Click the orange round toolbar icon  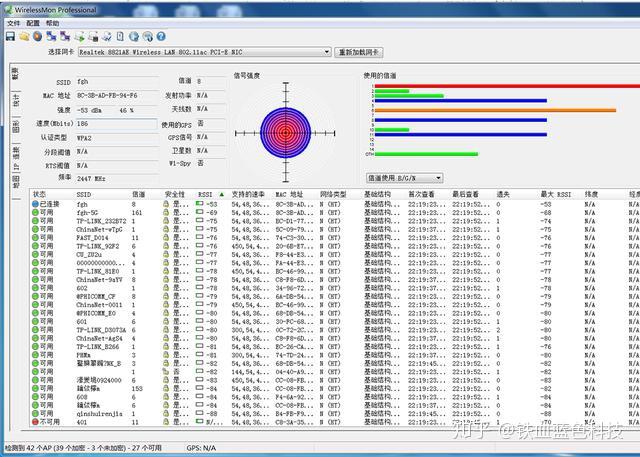38,37
